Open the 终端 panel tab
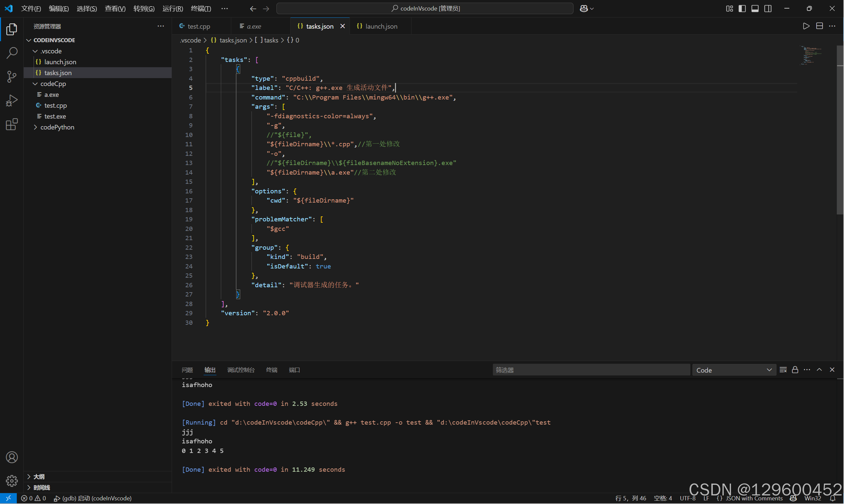This screenshot has width=844, height=504. 271,370
